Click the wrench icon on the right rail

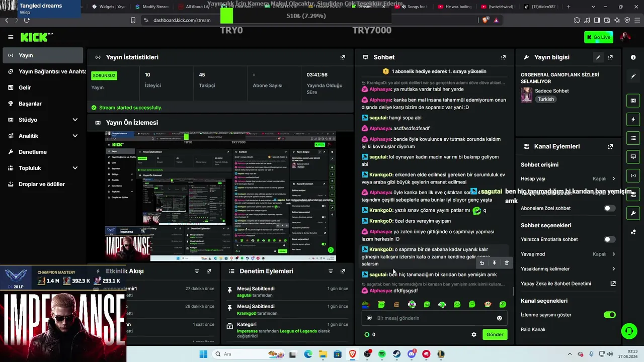pos(633,213)
